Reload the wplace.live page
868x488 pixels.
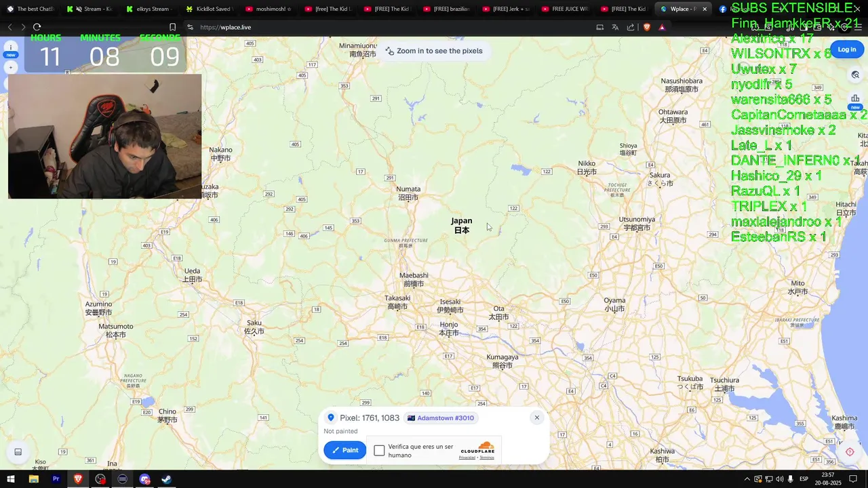(x=37, y=27)
